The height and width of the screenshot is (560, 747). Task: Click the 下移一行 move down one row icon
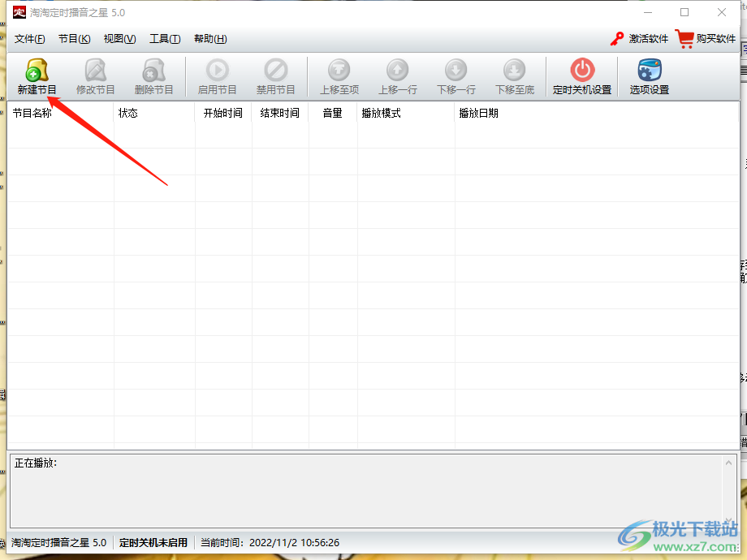[456, 71]
